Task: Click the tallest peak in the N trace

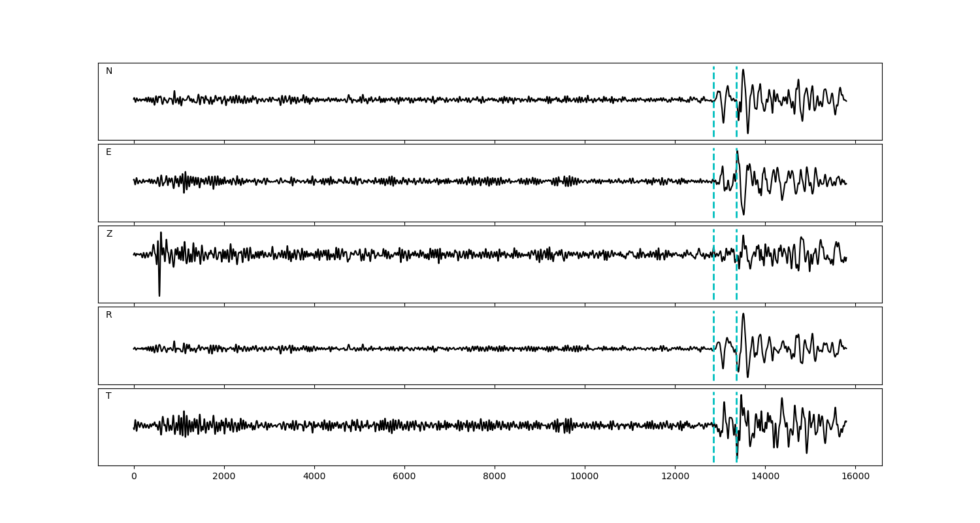Action: 743,71
